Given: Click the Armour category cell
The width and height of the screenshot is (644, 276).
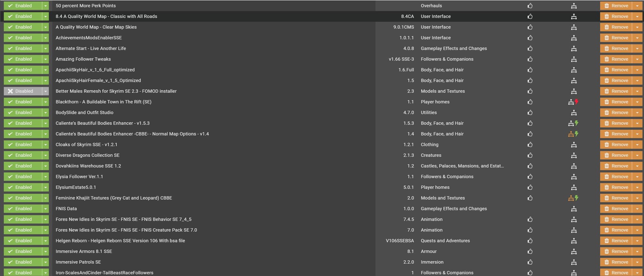Looking at the screenshot, I should point(429,251).
